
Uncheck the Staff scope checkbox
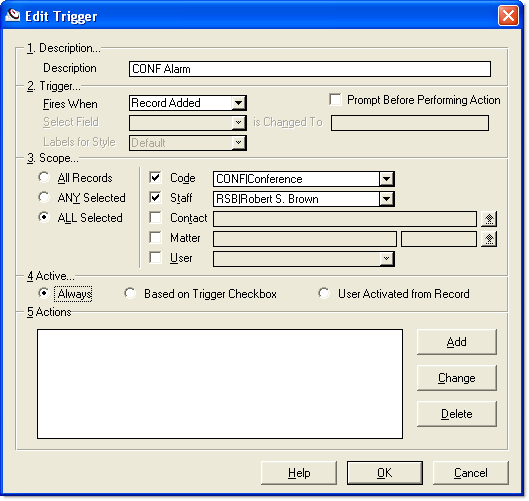(x=155, y=198)
